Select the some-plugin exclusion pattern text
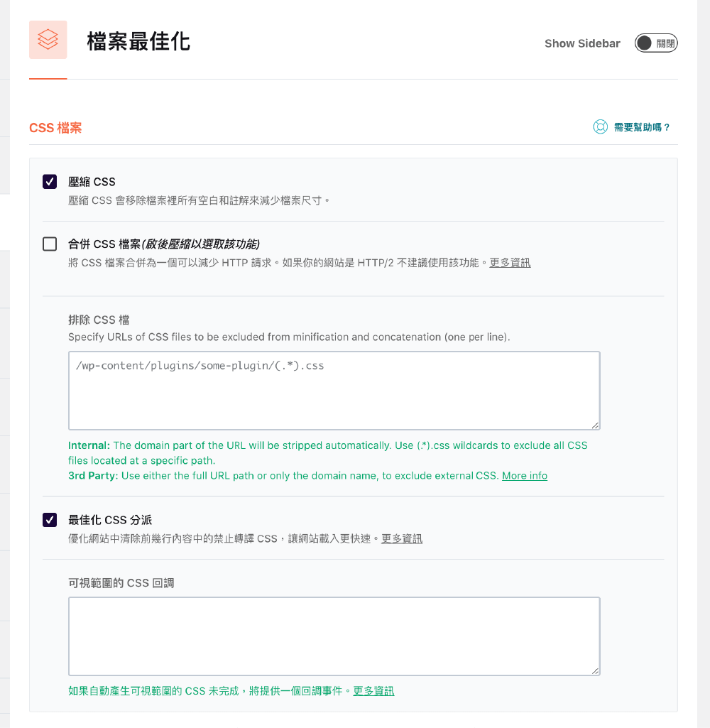Viewport: 710px width, 728px height. tap(199, 365)
